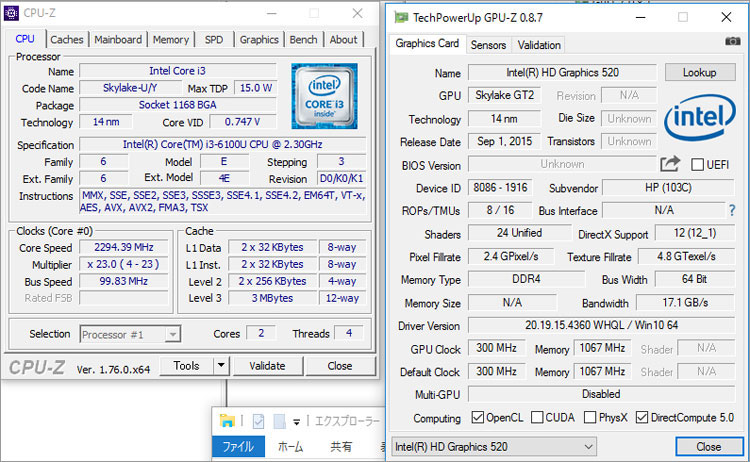Click the Max TDP value 15.0 W
The width and height of the screenshot is (750, 462).
click(255, 88)
